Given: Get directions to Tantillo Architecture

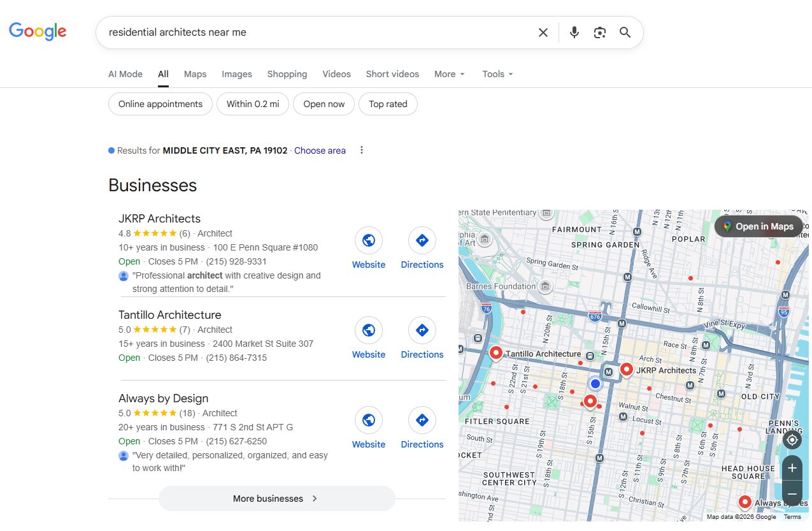Looking at the screenshot, I should click(422, 330).
